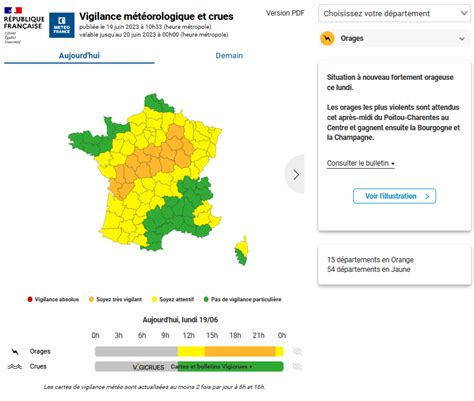Expand the Orages phenomenon selector
474x401 pixels.
[x=394, y=38]
